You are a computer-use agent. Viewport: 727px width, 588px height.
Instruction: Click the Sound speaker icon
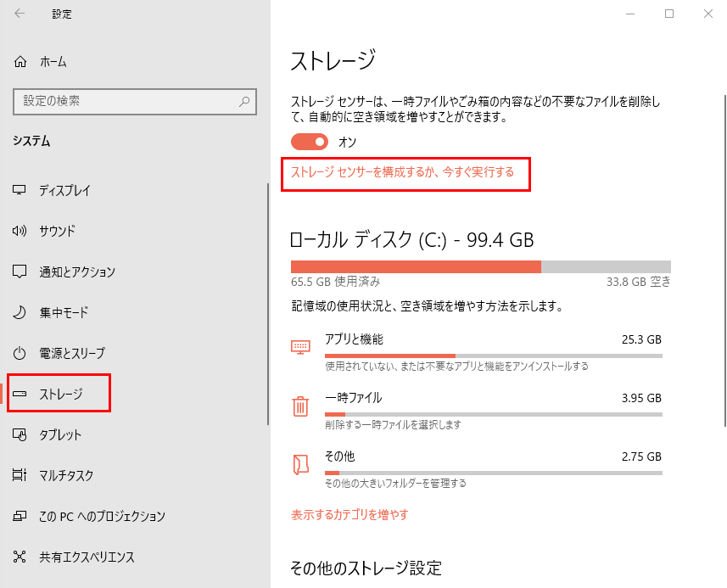click(x=20, y=231)
